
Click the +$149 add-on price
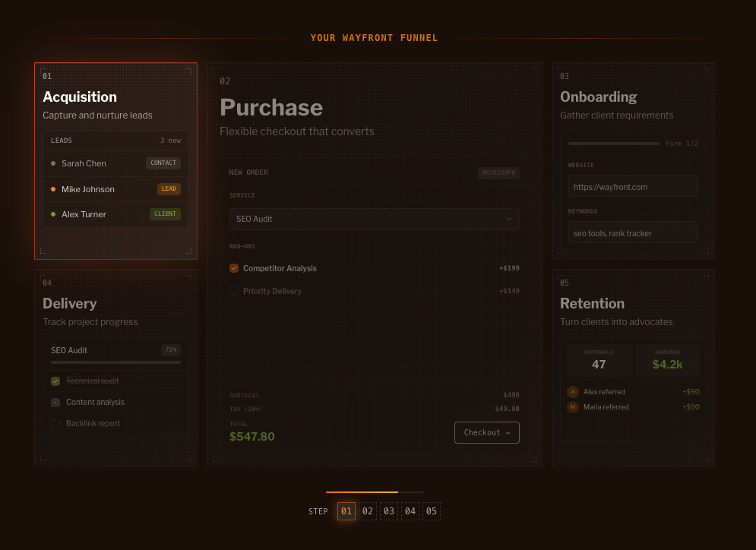coord(509,291)
